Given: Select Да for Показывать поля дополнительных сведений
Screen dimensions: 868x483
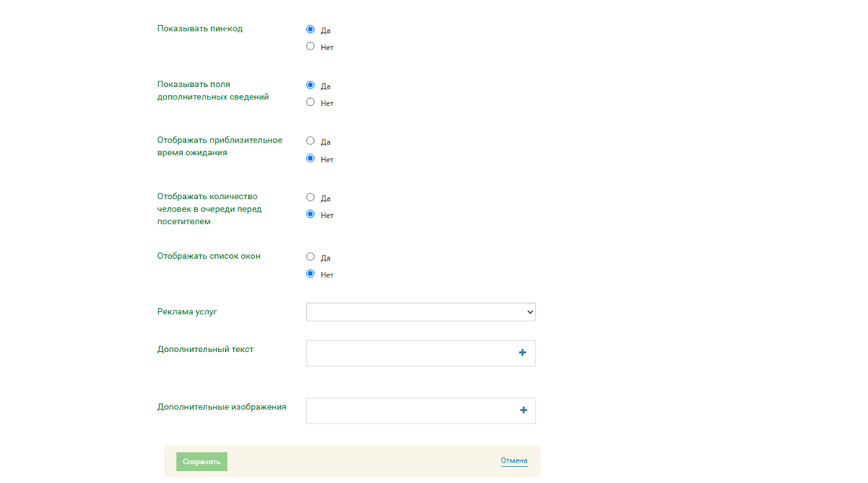Looking at the screenshot, I should [x=310, y=85].
